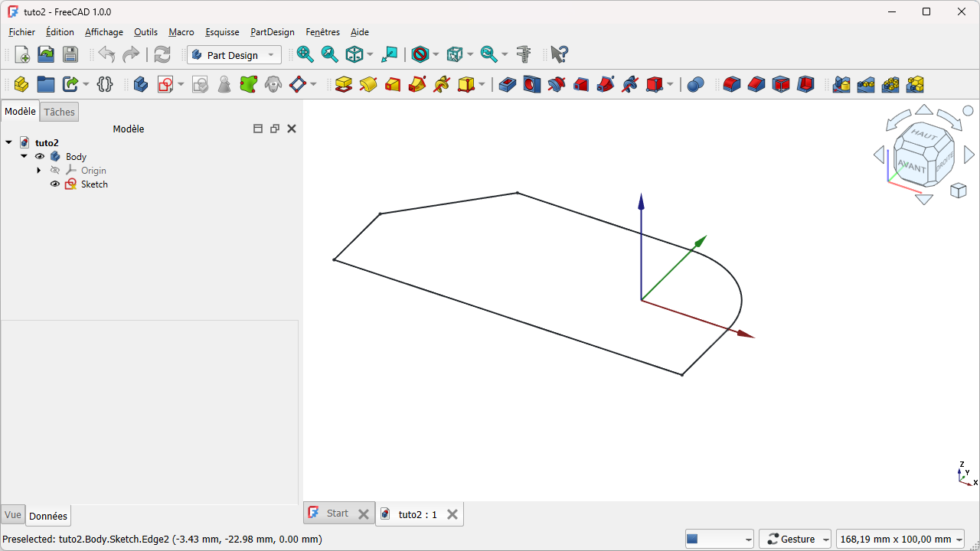The width and height of the screenshot is (980, 551).
Task: Switch to the Tâches tab
Action: point(59,112)
